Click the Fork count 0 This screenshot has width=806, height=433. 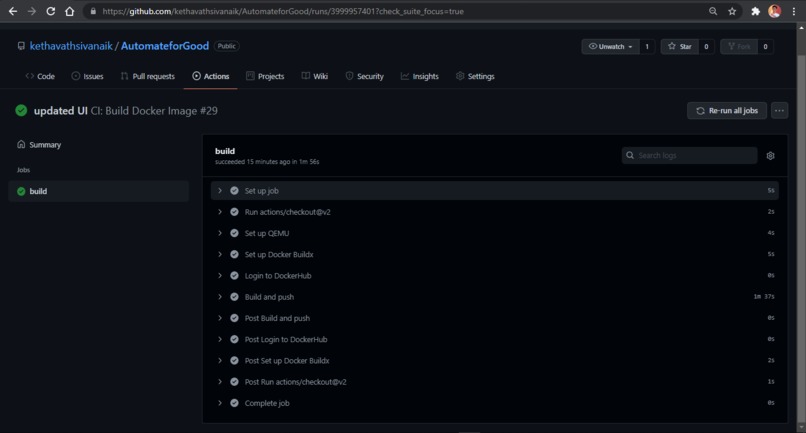765,46
